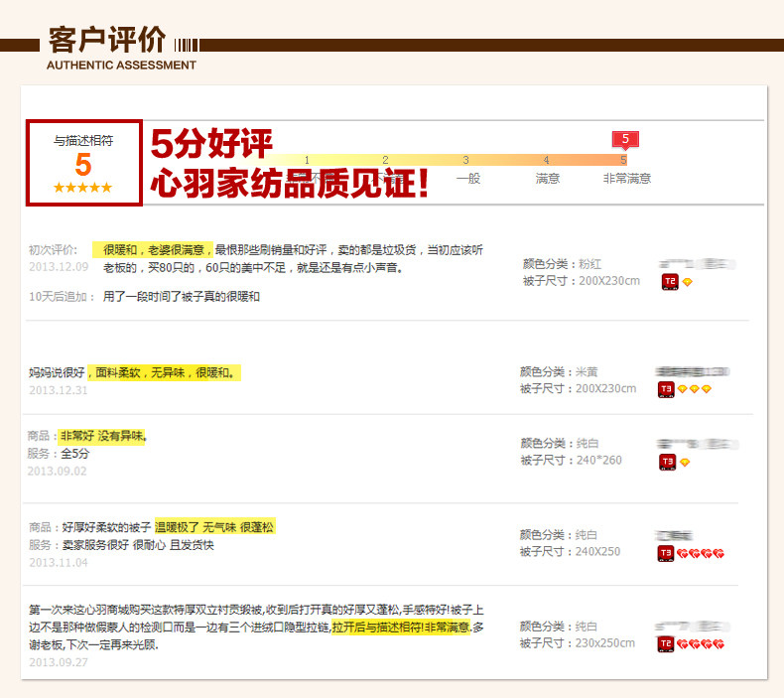Click the 满意 rating label
784x698 pixels.
point(548,179)
